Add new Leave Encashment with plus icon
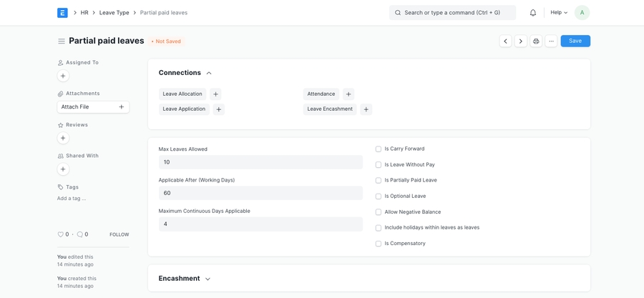This screenshot has width=644, height=298. 366,109
